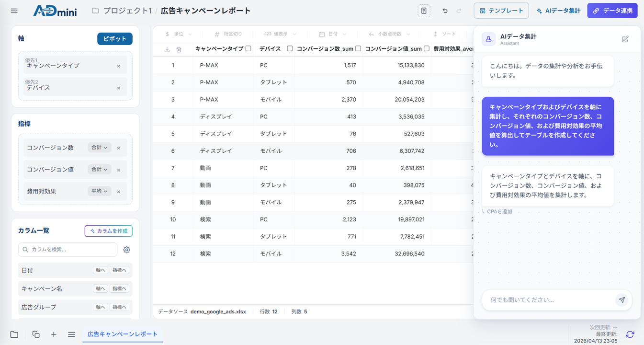Screen dimensions: 644x345
Task: Open the 小数点桁数 dropdown
Action: tap(389, 34)
